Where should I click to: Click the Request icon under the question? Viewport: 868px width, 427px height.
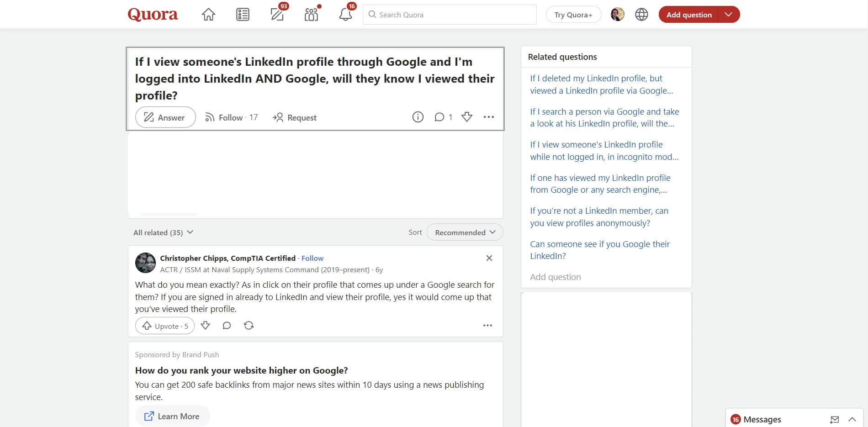tap(294, 117)
